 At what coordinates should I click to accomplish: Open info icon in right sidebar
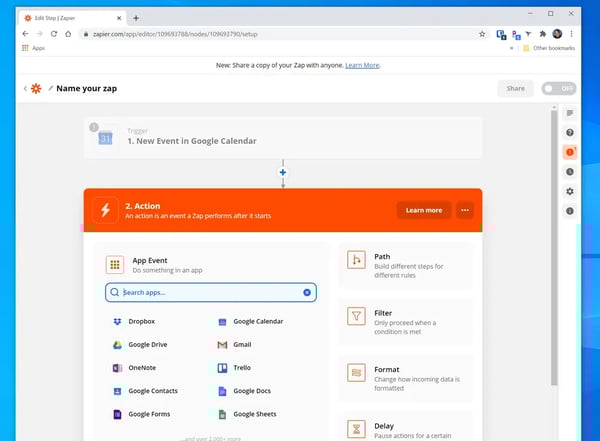[x=570, y=211]
